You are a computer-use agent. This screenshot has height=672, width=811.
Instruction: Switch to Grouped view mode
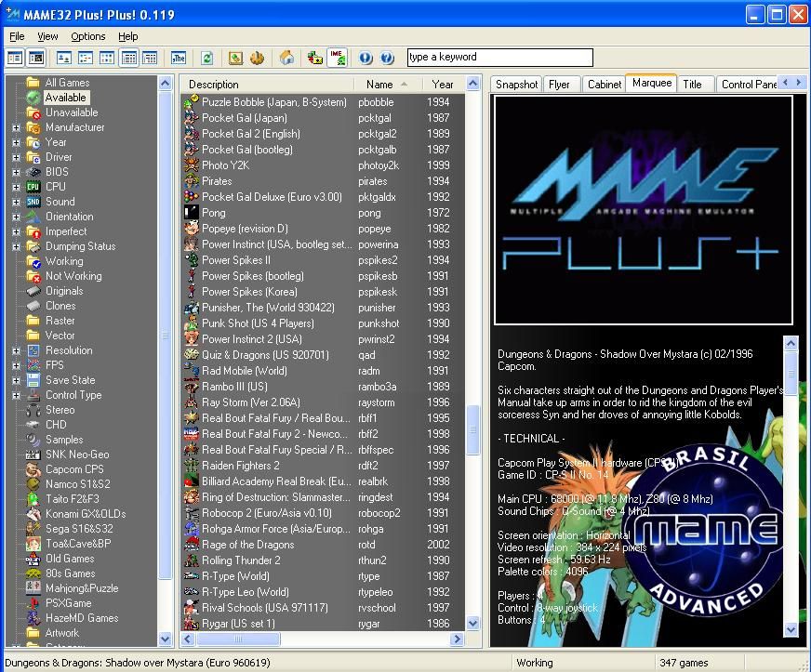(150, 58)
